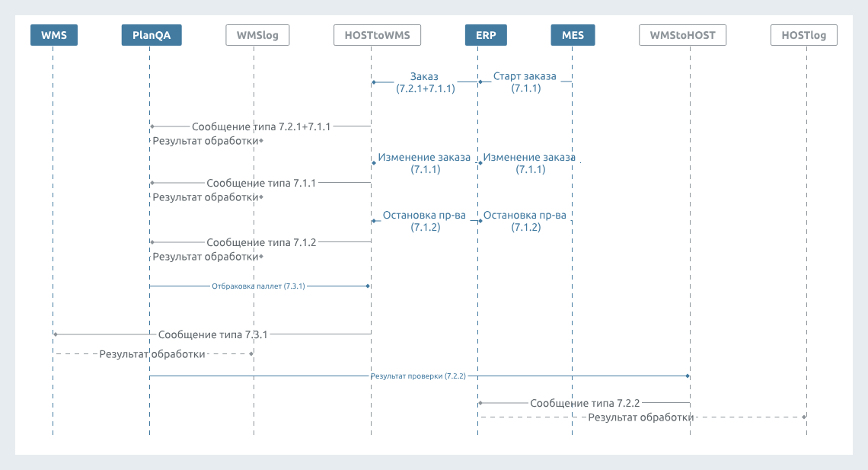Click the "Отбраковка паллет (7.3.1)" message label
868x470 pixels.
point(258,286)
